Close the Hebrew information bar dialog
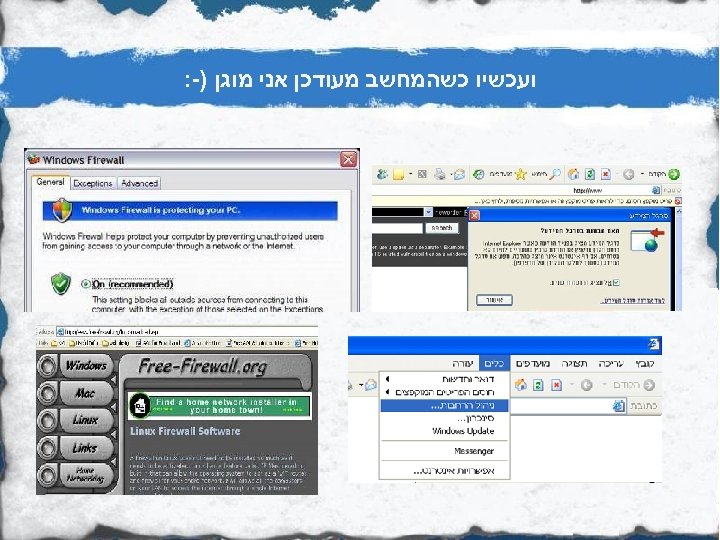This screenshot has height=540, width=720. pyautogui.click(x=475, y=215)
